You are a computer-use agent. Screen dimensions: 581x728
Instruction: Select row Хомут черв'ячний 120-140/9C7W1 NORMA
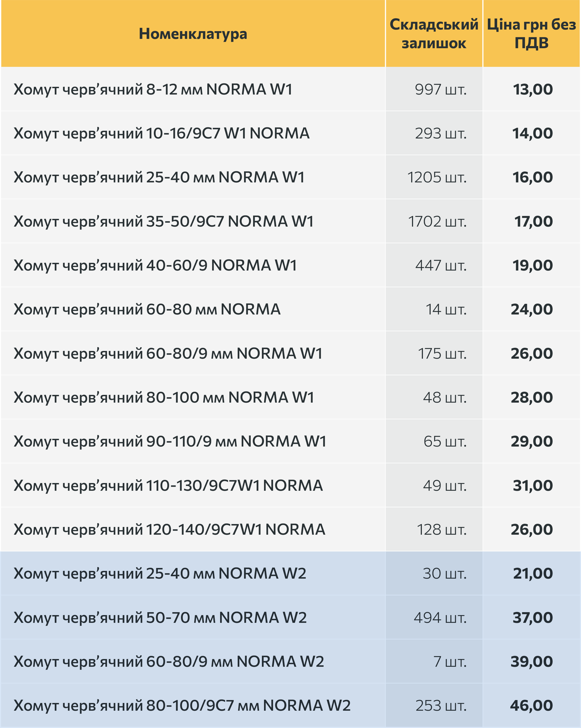click(x=290, y=529)
